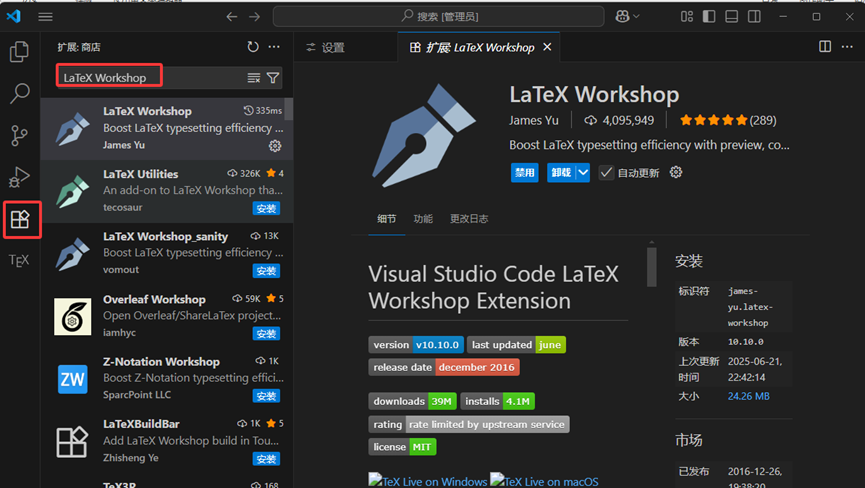Switch to the 更改日志 changelog tab

coord(469,219)
